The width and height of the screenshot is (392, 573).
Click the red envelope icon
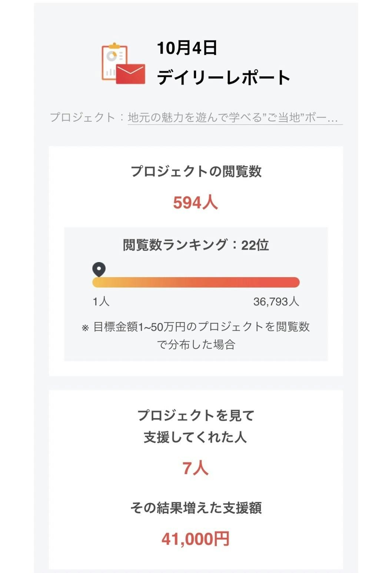tap(130, 74)
